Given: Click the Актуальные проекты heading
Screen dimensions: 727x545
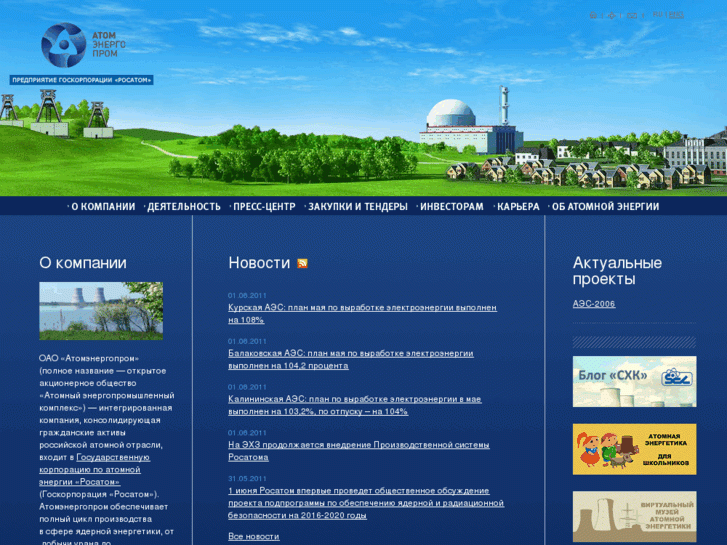Looking at the screenshot, I should (x=617, y=271).
